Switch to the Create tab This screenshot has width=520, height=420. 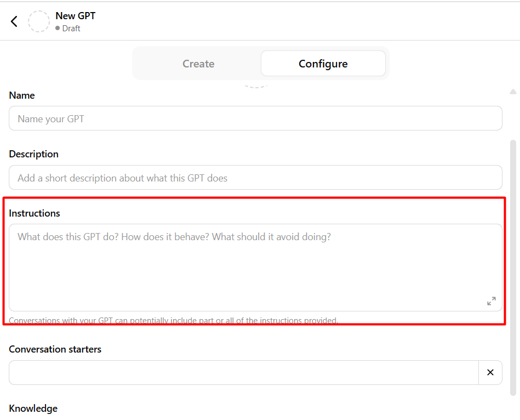(198, 64)
